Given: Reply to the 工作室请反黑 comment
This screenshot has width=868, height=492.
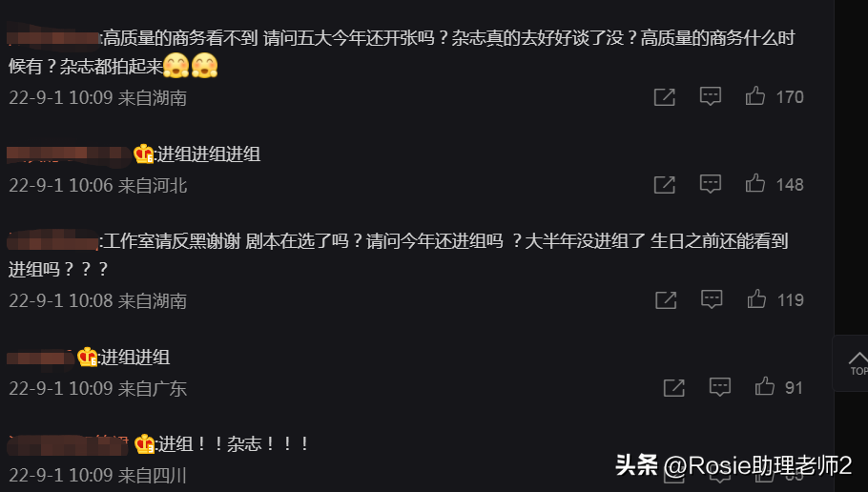Looking at the screenshot, I should tap(712, 298).
